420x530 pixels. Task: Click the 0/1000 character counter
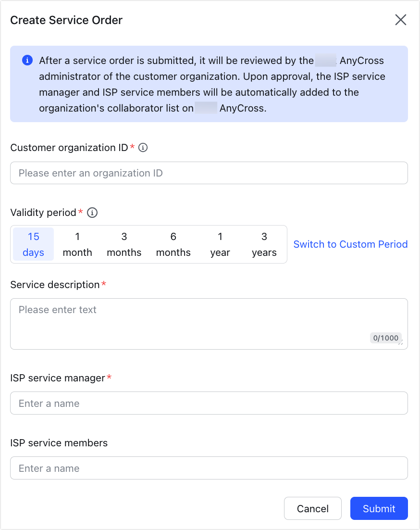pos(385,338)
